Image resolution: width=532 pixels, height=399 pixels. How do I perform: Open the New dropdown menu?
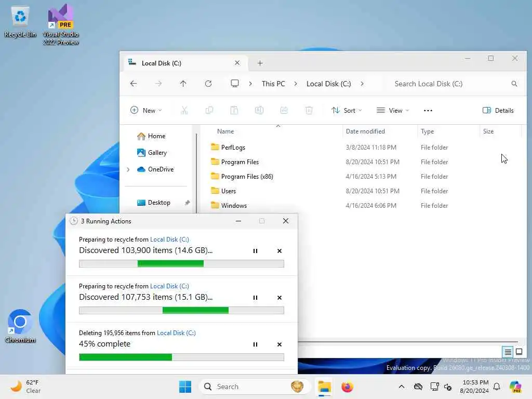point(146,110)
